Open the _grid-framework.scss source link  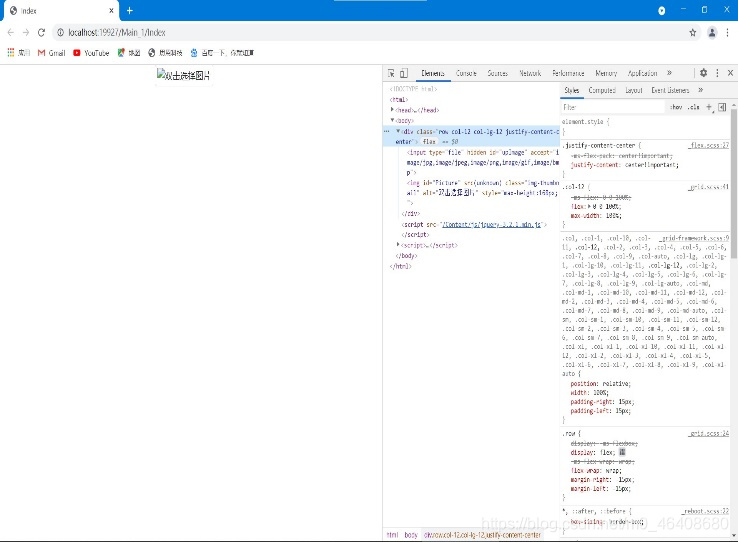click(x=693, y=238)
